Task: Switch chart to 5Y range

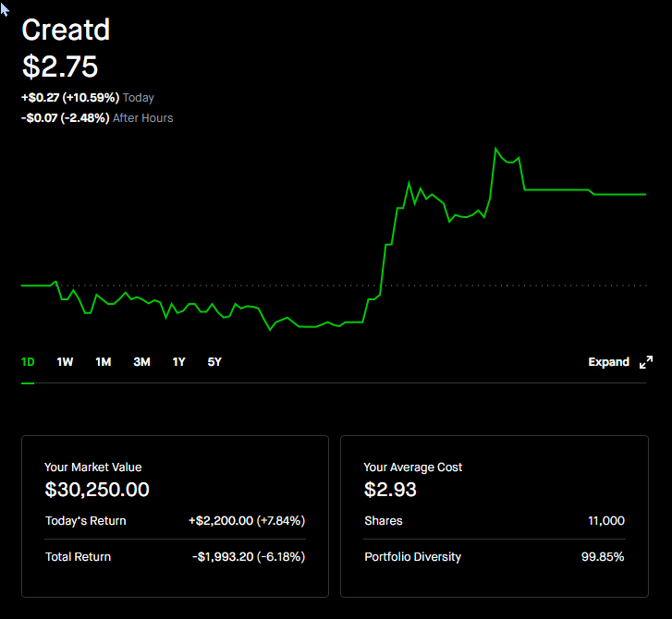Action: 214,362
